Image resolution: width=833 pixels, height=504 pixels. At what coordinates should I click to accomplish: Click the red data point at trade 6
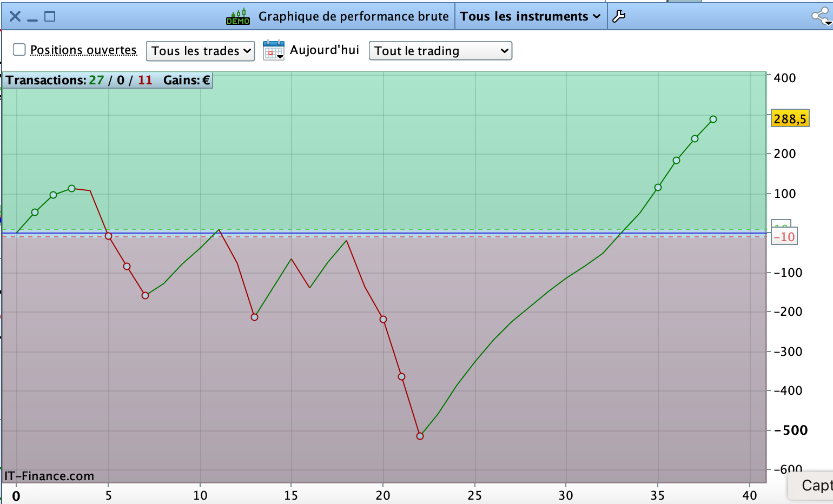[127, 266]
